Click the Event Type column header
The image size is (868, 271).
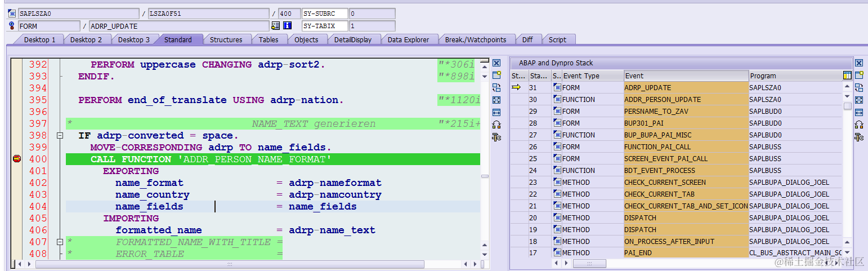click(x=593, y=75)
